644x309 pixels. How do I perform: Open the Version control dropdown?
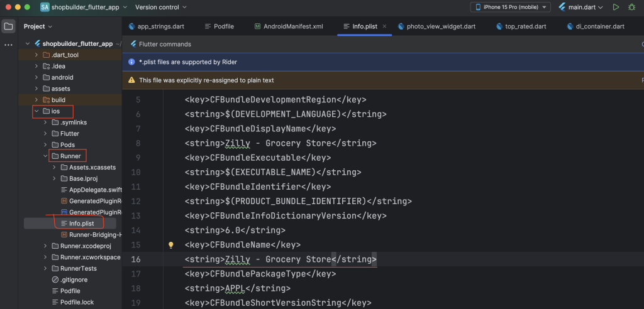point(160,7)
